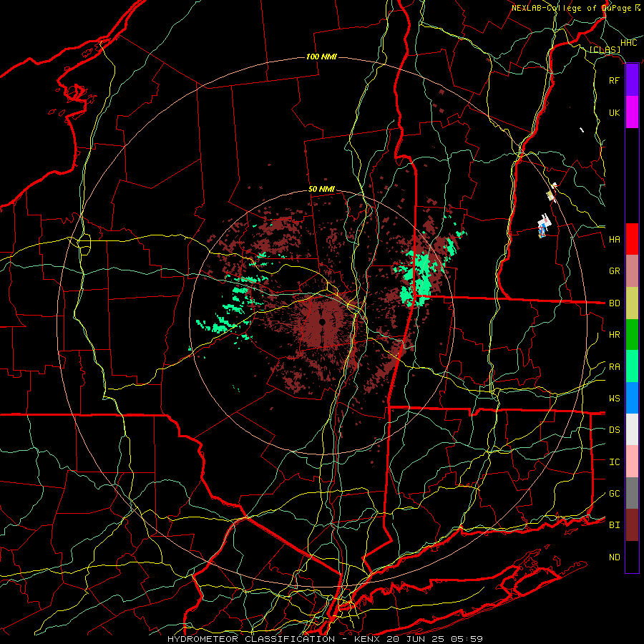Click the ND black legend swatch

(632, 557)
